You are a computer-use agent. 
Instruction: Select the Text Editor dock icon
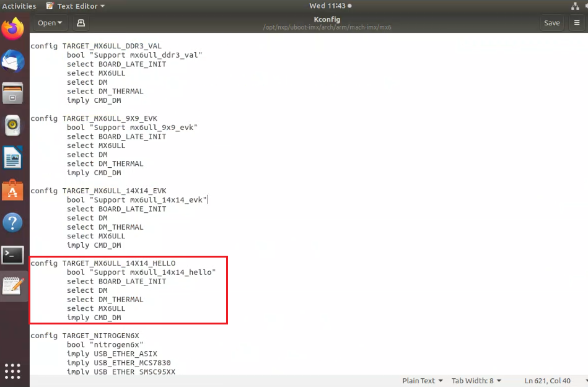pyautogui.click(x=14, y=287)
